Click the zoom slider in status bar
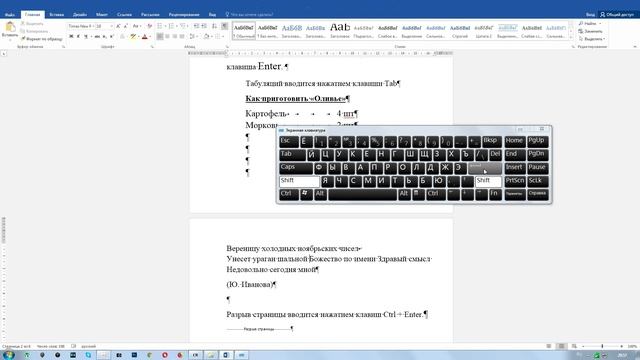The height and width of the screenshot is (360, 640). pos(602,347)
